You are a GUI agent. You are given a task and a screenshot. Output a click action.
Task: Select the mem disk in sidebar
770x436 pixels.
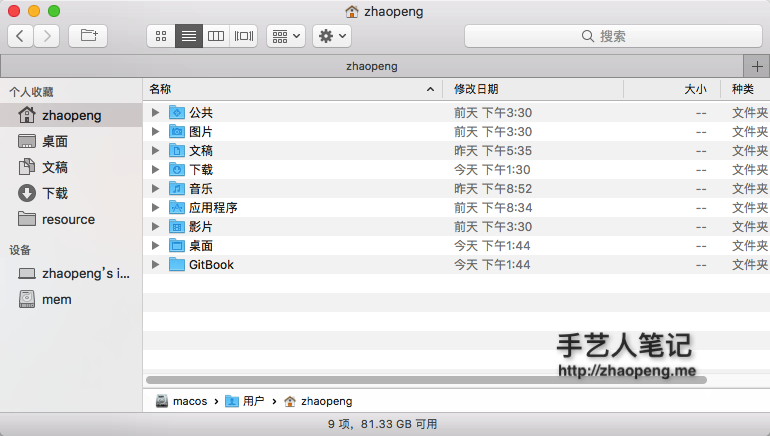pyautogui.click(x=56, y=299)
